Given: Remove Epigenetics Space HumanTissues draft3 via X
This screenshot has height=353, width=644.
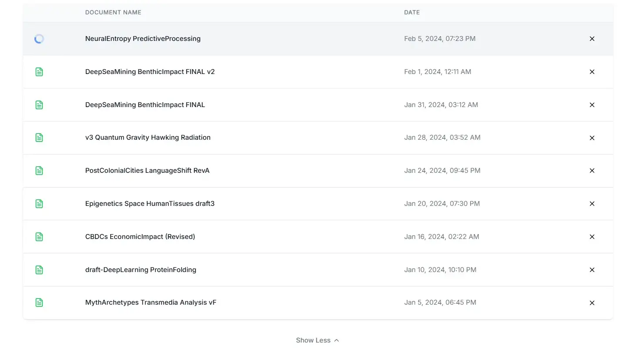Looking at the screenshot, I should point(592,204).
